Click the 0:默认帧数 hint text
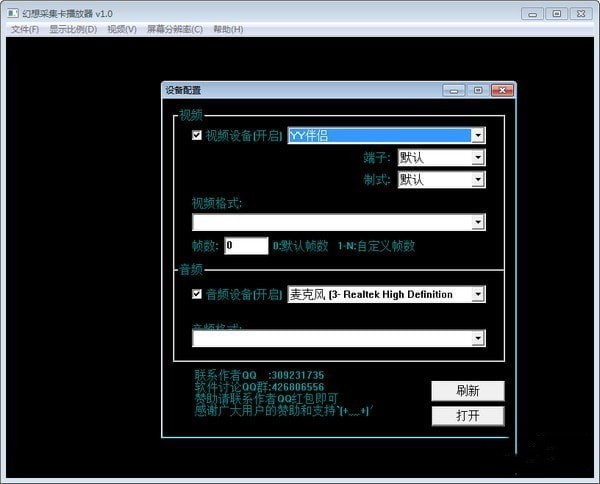The image size is (600, 484). point(300,246)
